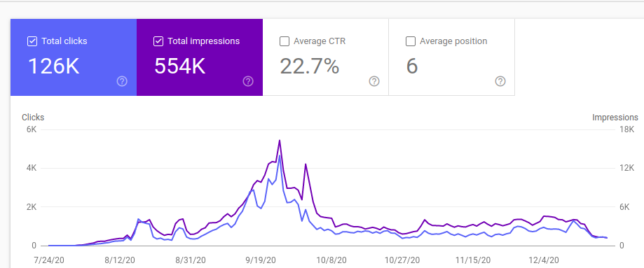The width and height of the screenshot is (644, 268).
Task: Click the 12K impressions axis label
Action: [x=628, y=168]
